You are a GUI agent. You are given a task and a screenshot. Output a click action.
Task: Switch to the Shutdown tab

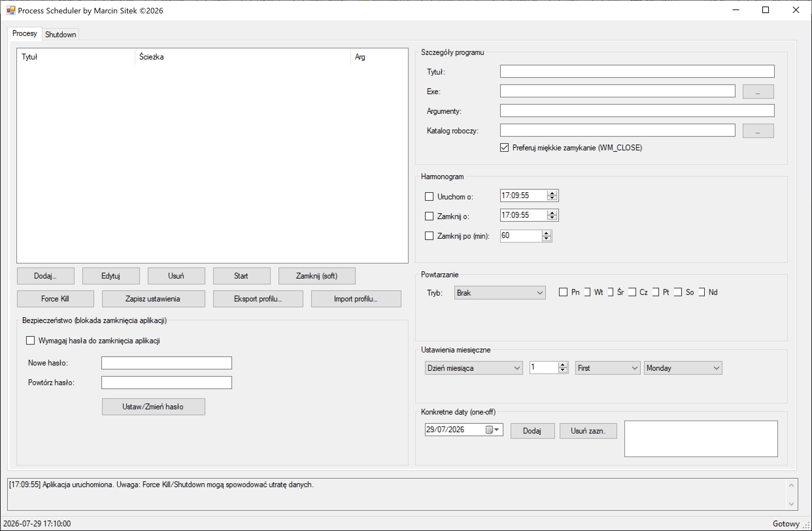60,34
